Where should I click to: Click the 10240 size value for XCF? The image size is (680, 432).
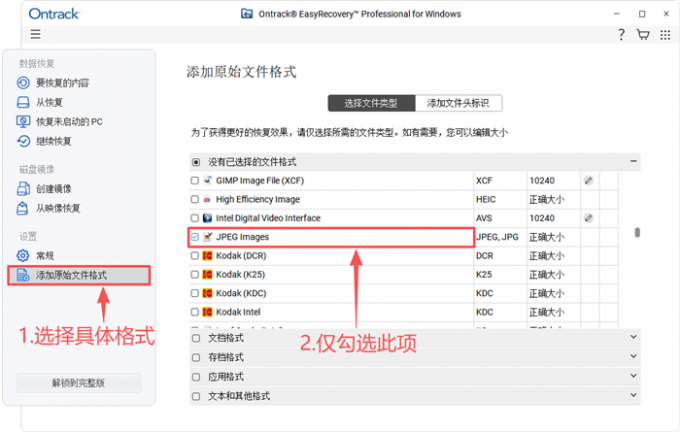point(542,180)
